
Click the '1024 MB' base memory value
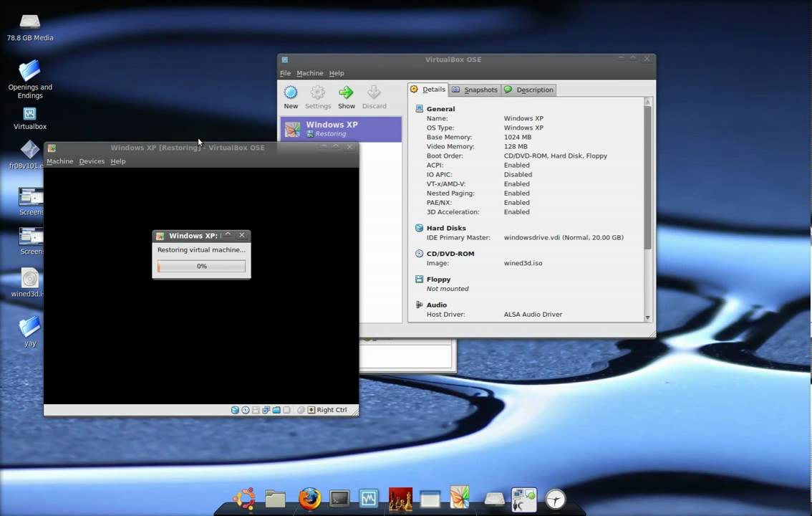[517, 138]
